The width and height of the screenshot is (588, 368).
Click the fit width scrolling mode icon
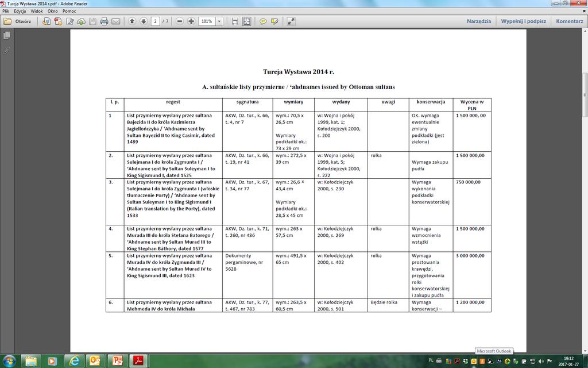point(235,21)
